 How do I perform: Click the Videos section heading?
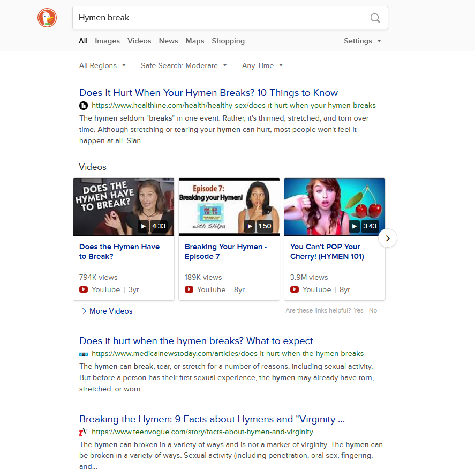tap(93, 167)
